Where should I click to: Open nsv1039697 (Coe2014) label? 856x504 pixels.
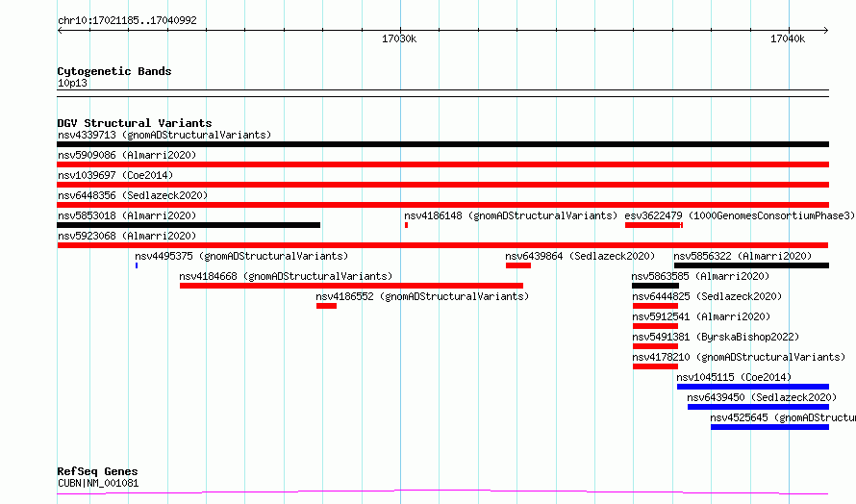[x=115, y=175]
